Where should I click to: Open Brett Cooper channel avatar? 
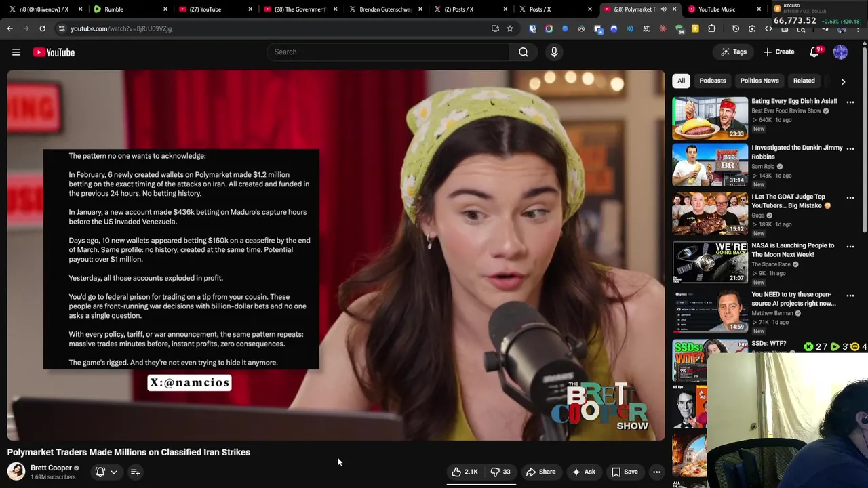pyautogui.click(x=16, y=471)
